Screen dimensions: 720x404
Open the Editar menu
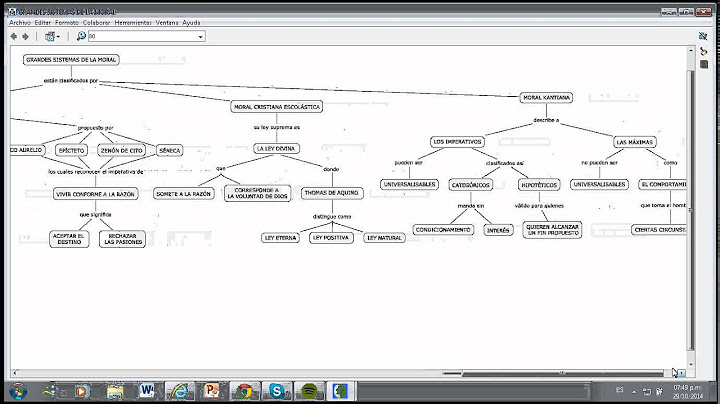pos(43,22)
